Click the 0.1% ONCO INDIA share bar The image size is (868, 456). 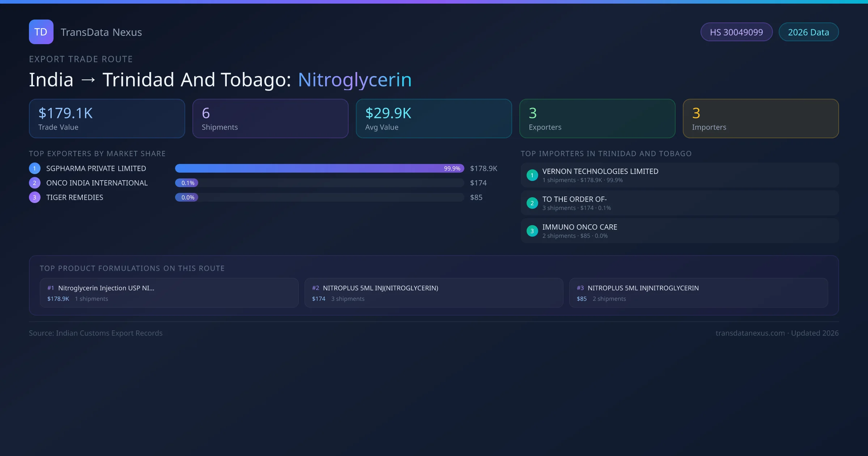click(187, 183)
